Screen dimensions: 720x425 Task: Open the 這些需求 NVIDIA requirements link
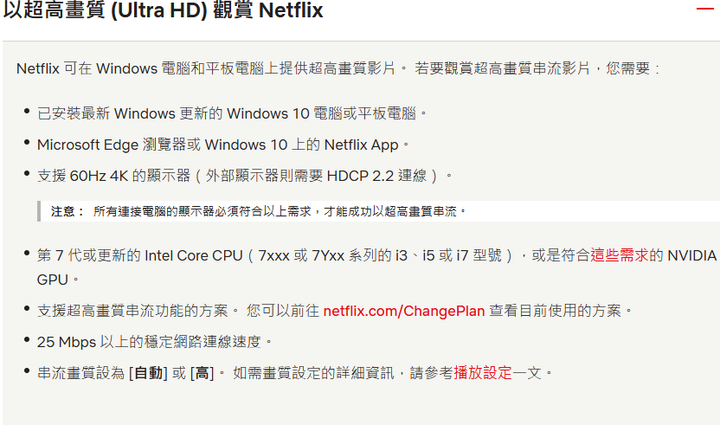tap(619, 255)
